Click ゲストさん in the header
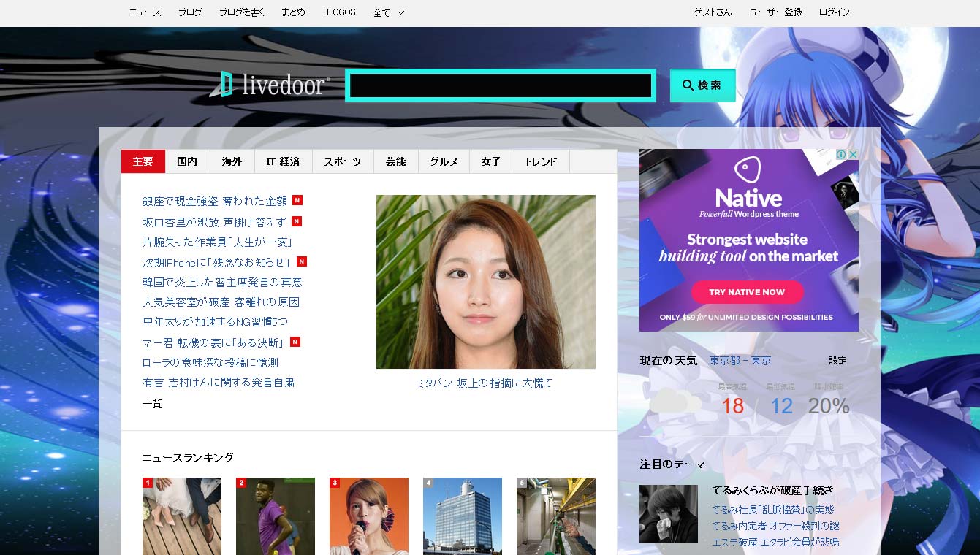 click(x=713, y=12)
